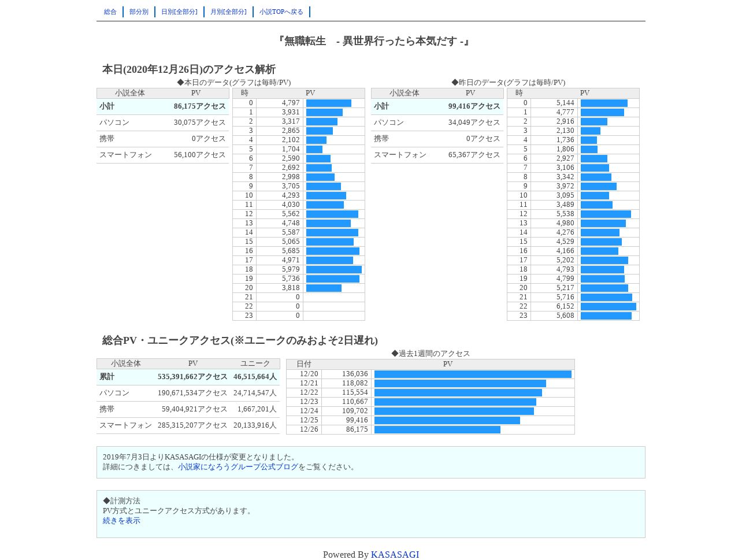Select today's 小計 86,175アクセス row
The image size is (742, 560).
click(163, 106)
